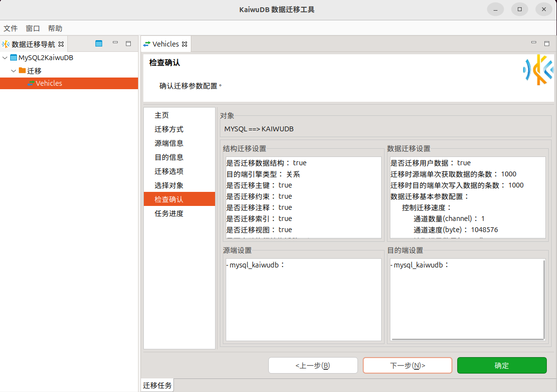Switch to the Vehicles editor tab
Screen dimensions: 557x392
[166, 44]
